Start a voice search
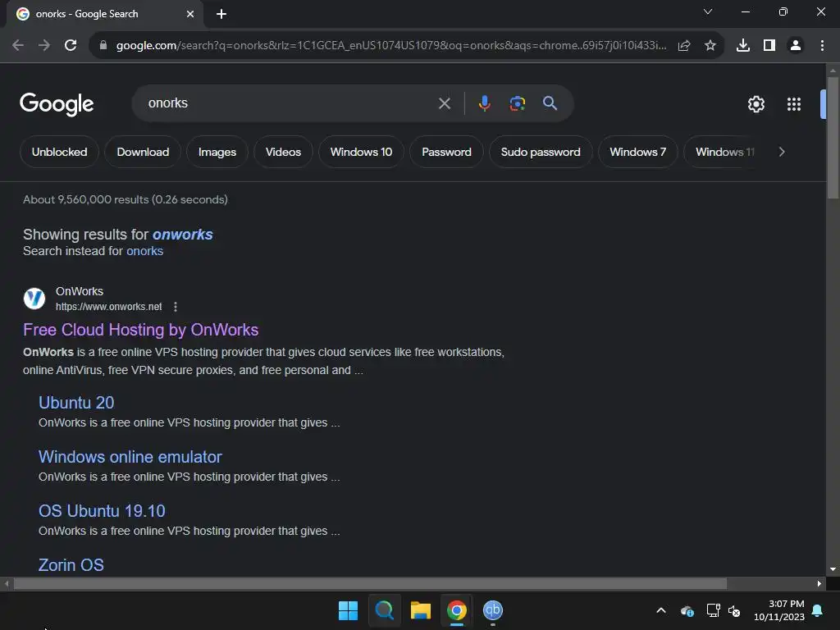Screen dimensions: 840x630 click(x=484, y=103)
